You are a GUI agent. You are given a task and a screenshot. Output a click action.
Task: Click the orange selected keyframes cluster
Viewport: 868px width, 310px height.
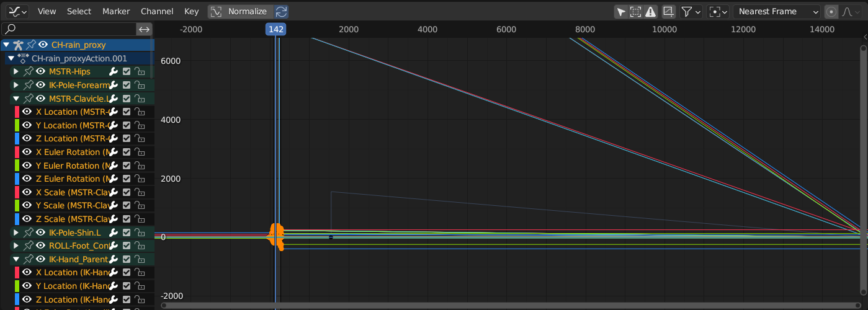pyautogui.click(x=276, y=236)
